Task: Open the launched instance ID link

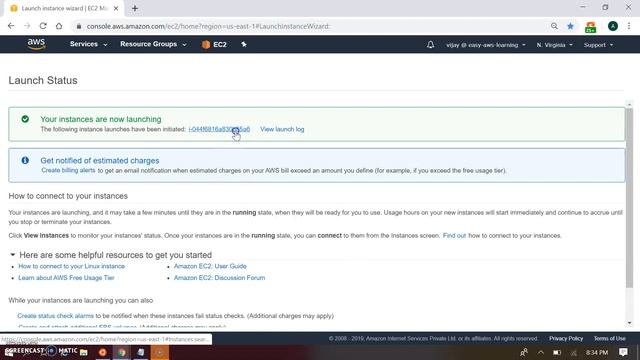Action: coord(219,129)
